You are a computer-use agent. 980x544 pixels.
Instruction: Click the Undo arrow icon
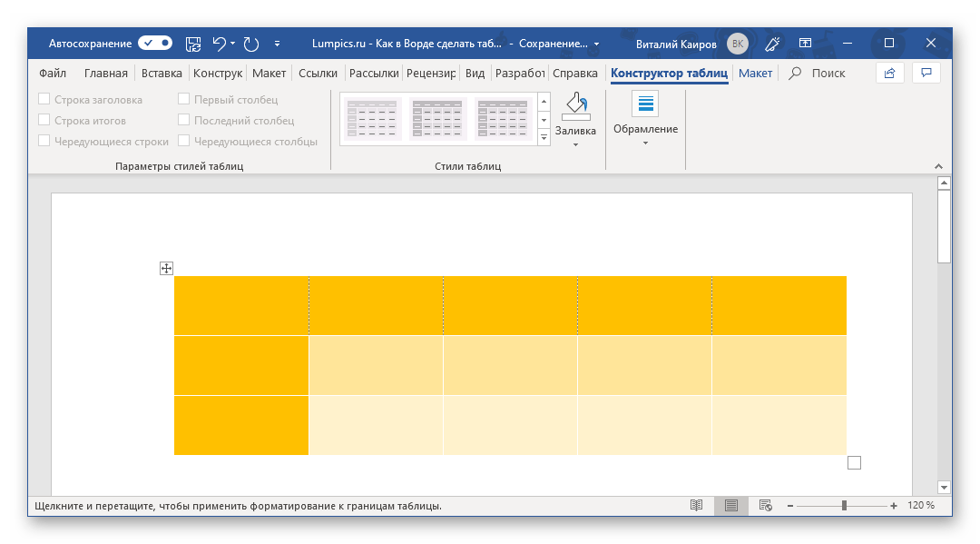tap(219, 43)
